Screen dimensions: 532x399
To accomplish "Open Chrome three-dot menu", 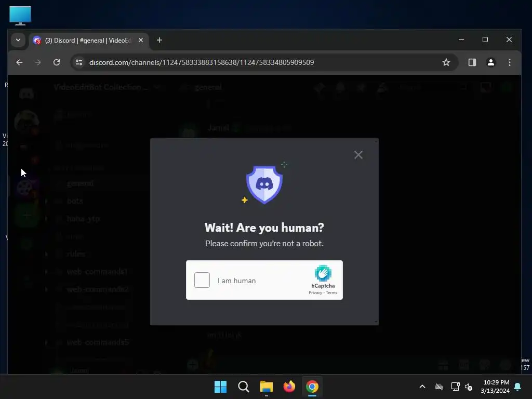I will tap(509, 62).
